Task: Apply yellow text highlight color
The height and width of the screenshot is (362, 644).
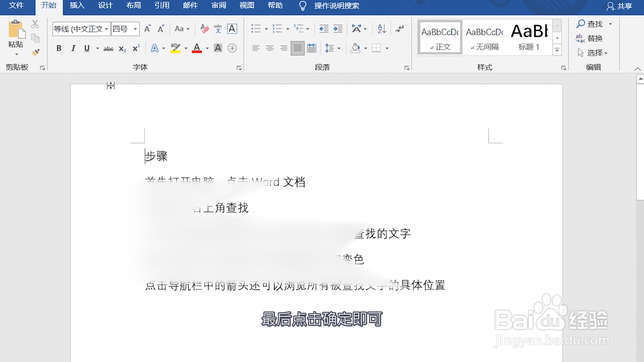Action: (175, 48)
